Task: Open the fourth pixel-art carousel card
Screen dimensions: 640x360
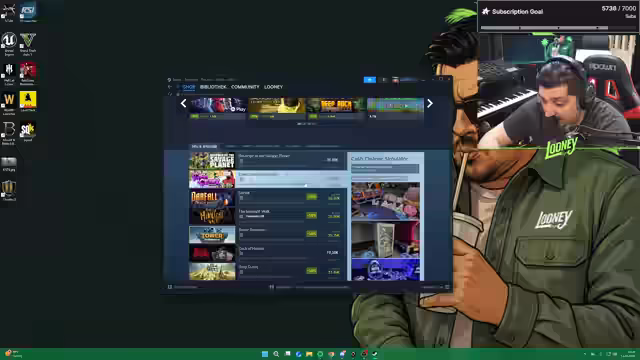Action: (x=395, y=108)
